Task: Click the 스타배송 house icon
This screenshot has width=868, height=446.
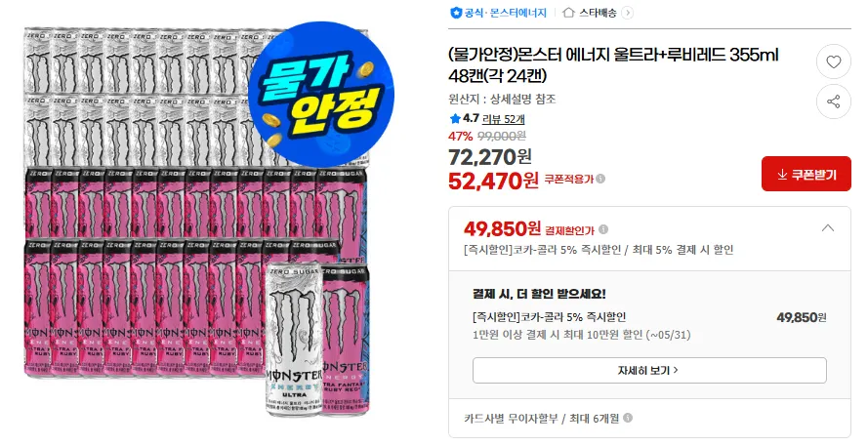Action: [568, 13]
